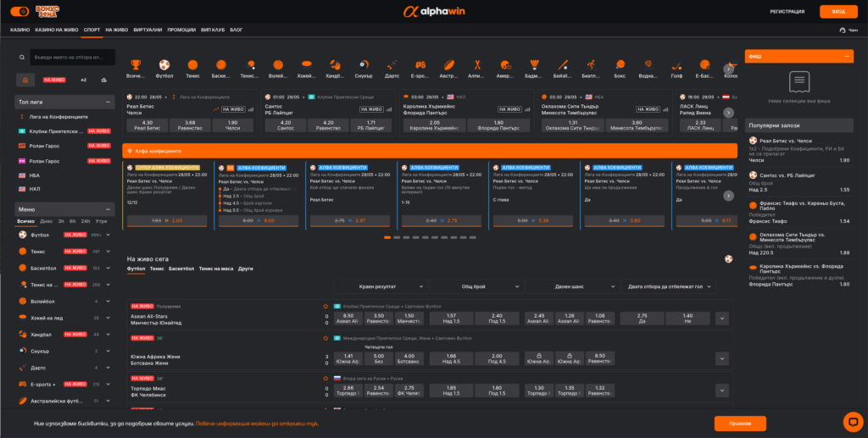868x438 pixels.
Task: Favorite the Asean All-Stars match with star
Action: pyautogui.click(x=325, y=306)
